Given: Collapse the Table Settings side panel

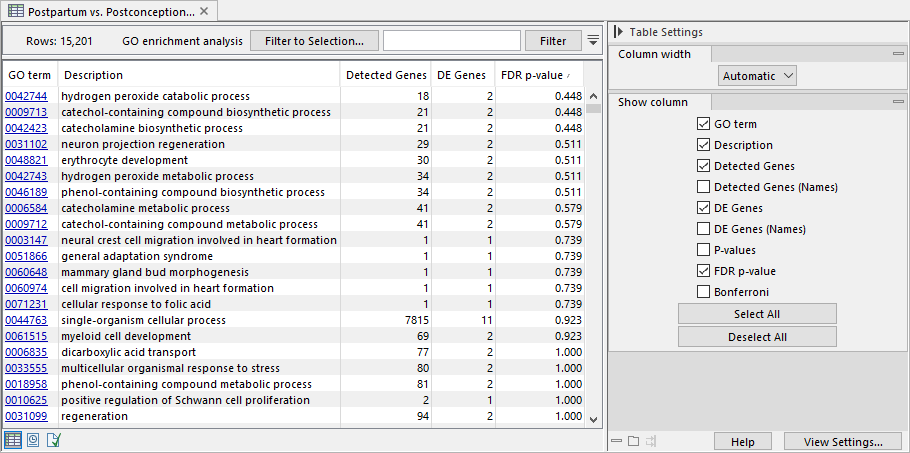Looking at the screenshot, I should click(x=618, y=32).
